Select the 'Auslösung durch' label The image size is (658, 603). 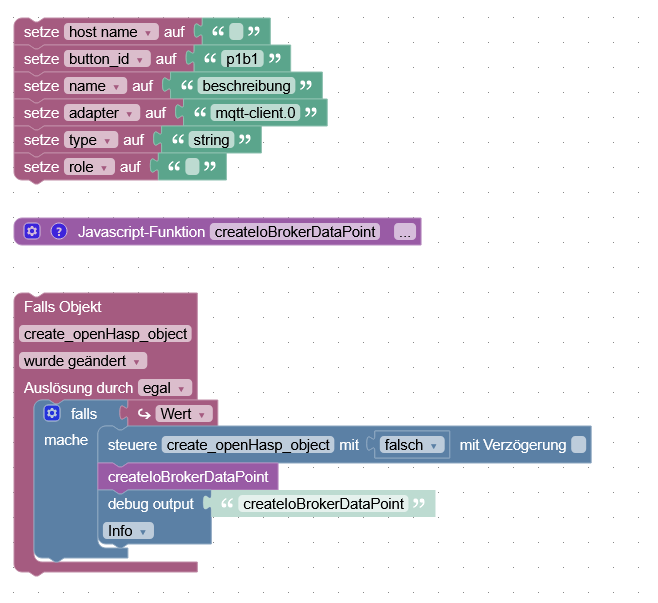(x=78, y=388)
